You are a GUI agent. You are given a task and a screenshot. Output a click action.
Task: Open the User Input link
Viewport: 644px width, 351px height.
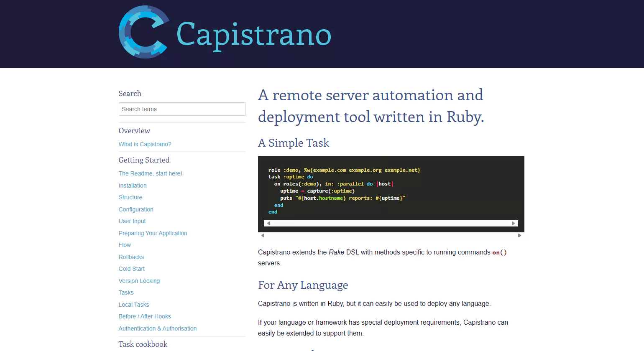(x=132, y=221)
